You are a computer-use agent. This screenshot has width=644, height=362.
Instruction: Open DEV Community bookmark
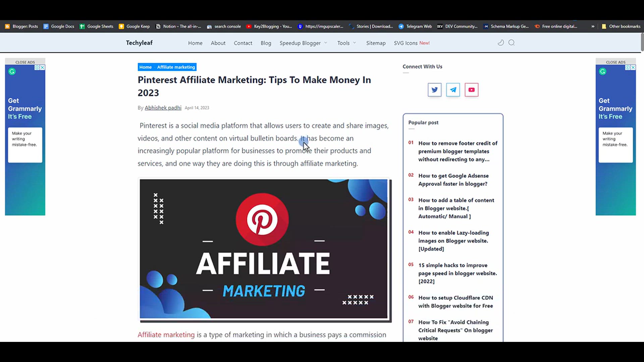[x=457, y=26]
